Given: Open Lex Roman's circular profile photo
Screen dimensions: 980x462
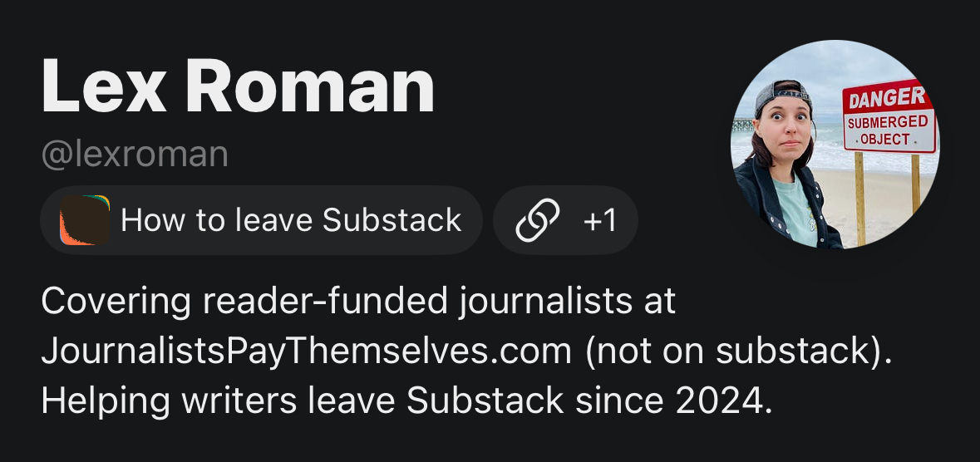Looking at the screenshot, I should pyautogui.click(x=835, y=144).
